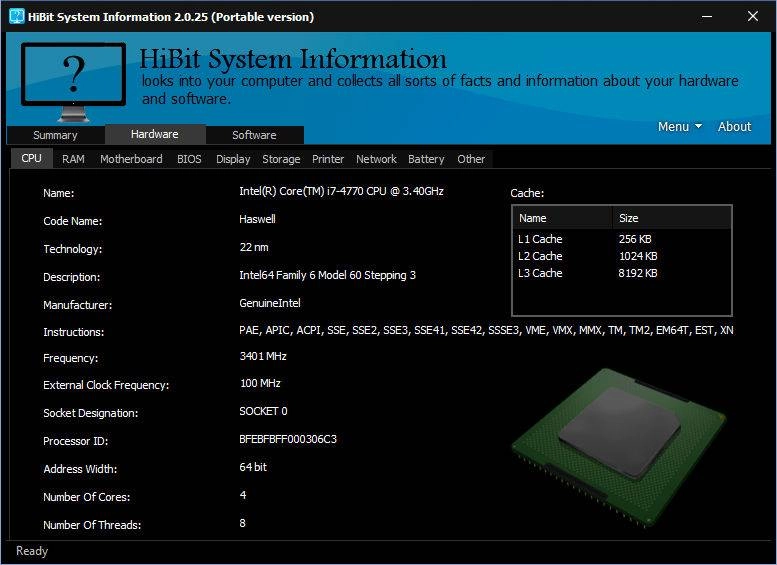Screen dimensions: 777x565
Task: Click the Ready status bar text
Action: pos(32,551)
